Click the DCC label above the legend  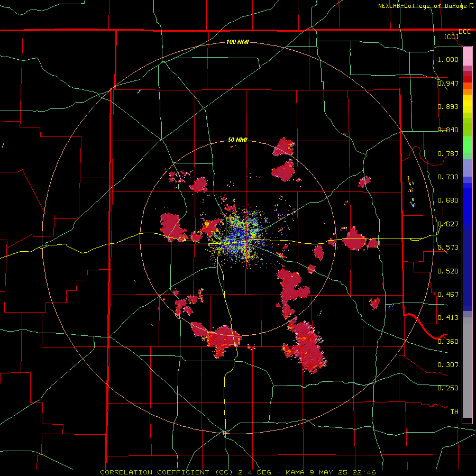tap(464, 32)
